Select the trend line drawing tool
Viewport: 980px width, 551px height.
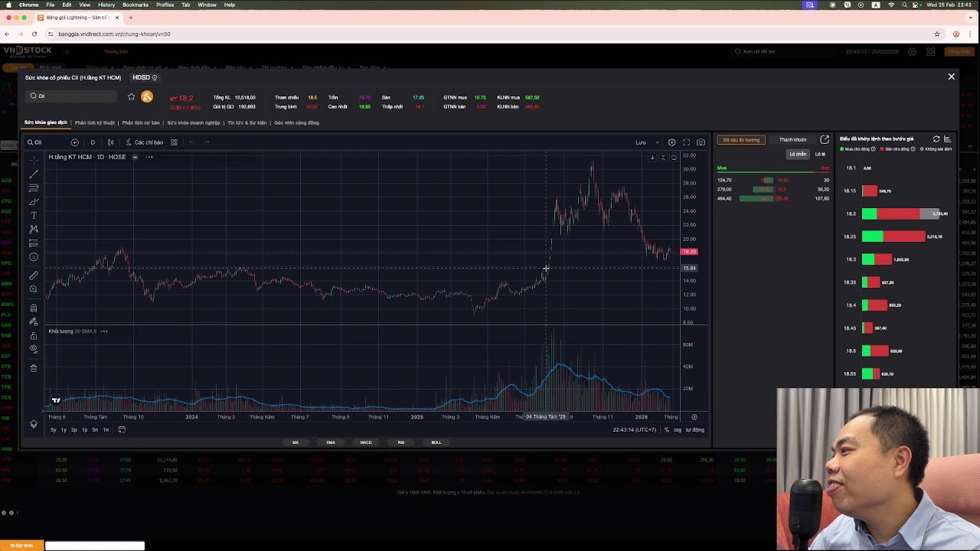[34, 174]
